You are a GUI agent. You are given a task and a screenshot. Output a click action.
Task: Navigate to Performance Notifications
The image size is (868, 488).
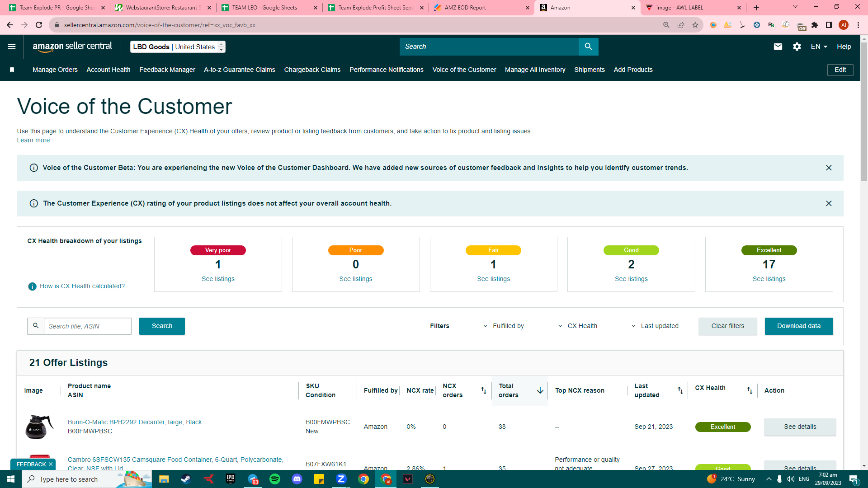pyautogui.click(x=387, y=70)
